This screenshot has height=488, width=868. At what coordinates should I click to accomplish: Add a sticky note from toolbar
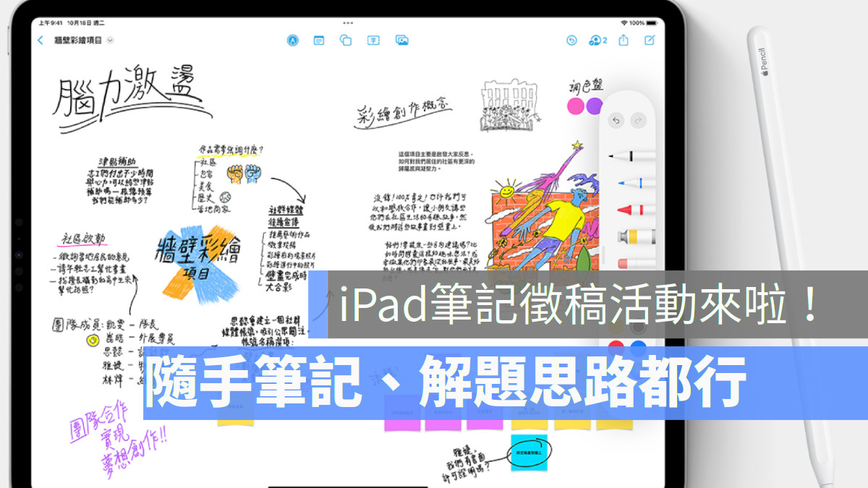[x=318, y=40]
